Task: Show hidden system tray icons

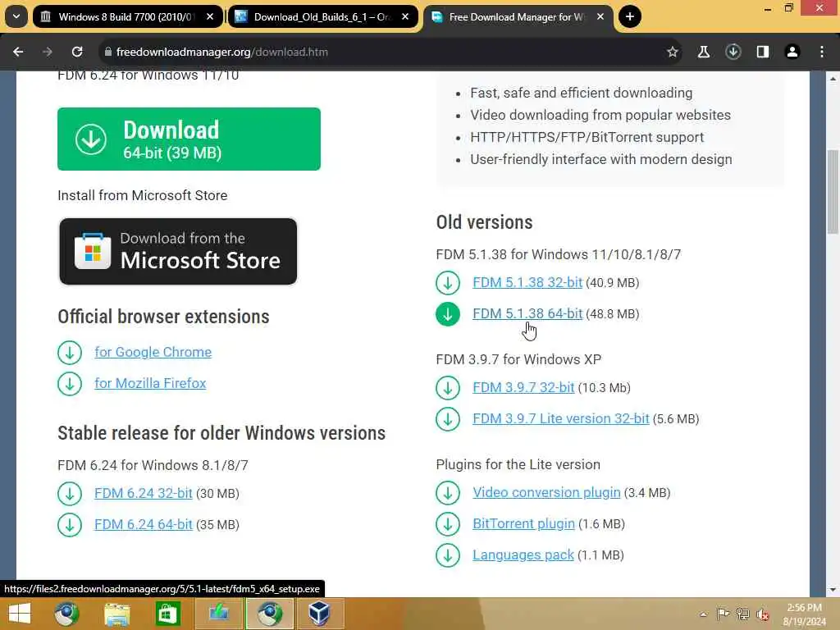Action: [x=703, y=614]
